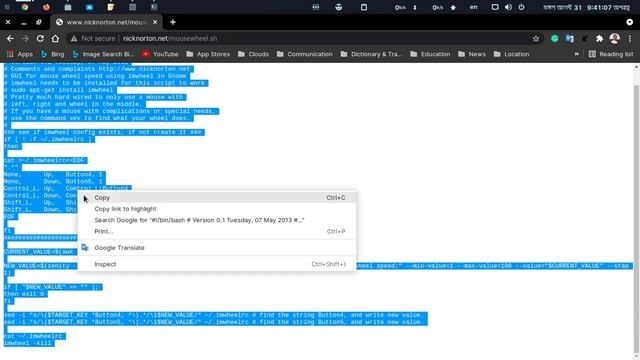The width and height of the screenshot is (640, 360).
Task: Click the clock in the top panel
Action: pyautogui.click(x=586, y=7)
